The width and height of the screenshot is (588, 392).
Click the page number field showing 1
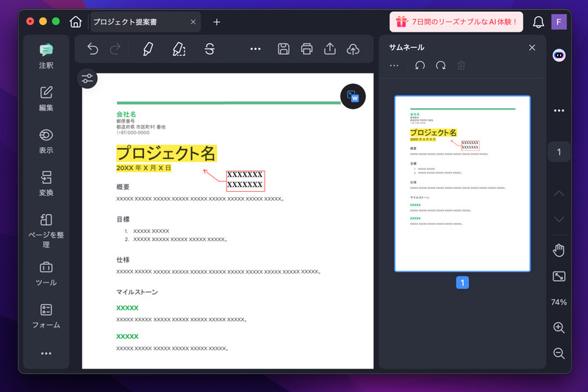tap(559, 152)
